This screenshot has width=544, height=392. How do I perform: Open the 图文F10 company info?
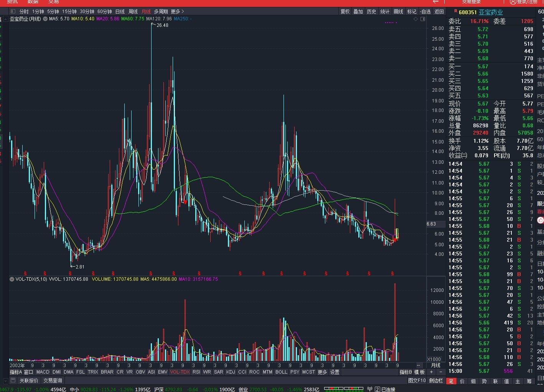417,380
